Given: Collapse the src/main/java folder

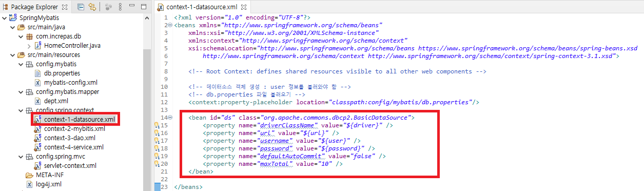Looking at the screenshot, I should [x=13, y=27].
